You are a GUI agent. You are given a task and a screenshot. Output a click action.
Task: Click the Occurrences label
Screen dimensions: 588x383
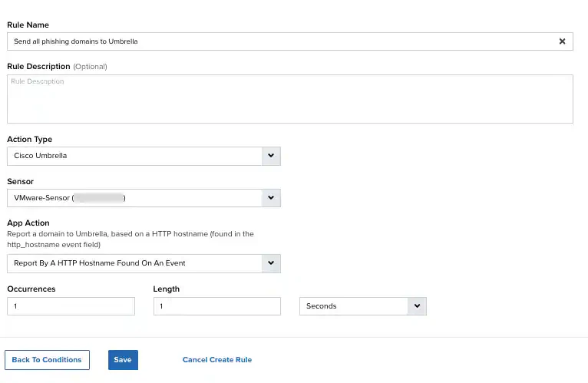[31, 289]
